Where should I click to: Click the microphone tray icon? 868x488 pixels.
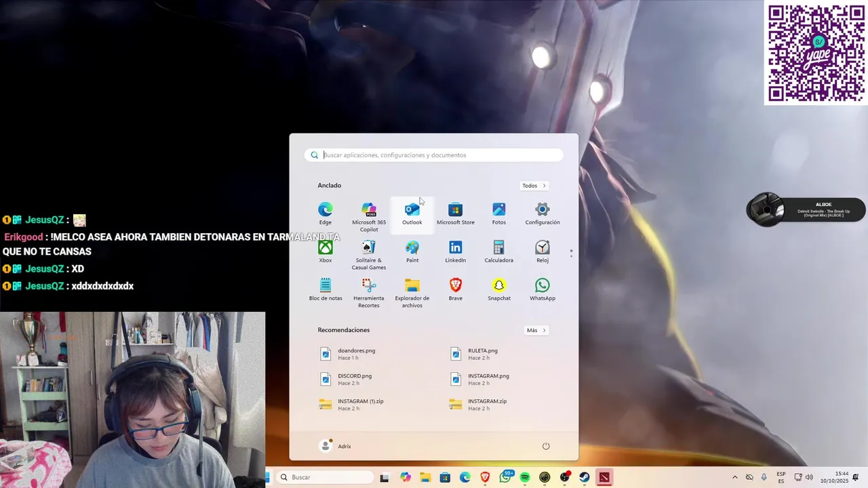tap(764, 477)
